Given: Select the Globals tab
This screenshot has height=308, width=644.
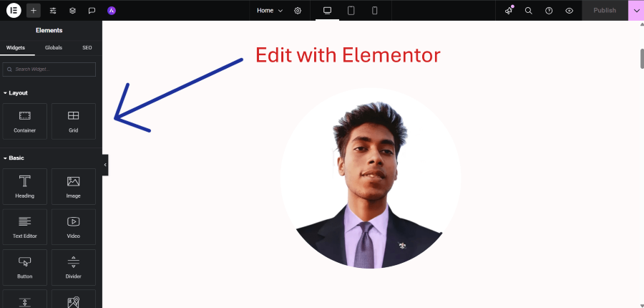Looking at the screenshot, I should (x=54, y=48).
